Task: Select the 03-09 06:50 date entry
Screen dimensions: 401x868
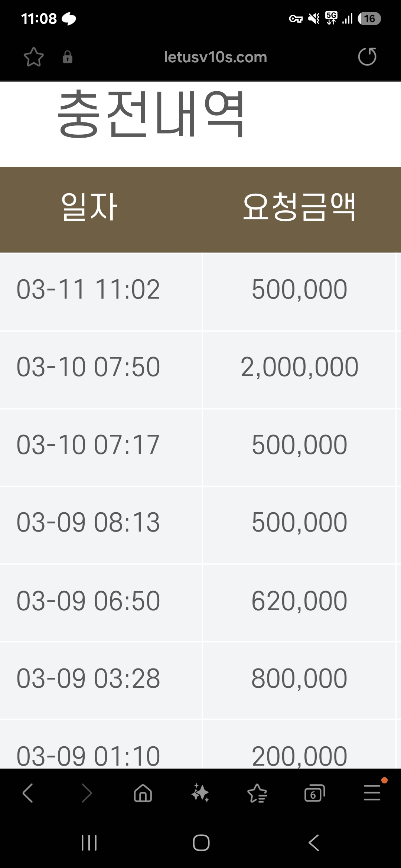Action: point(88,601)
